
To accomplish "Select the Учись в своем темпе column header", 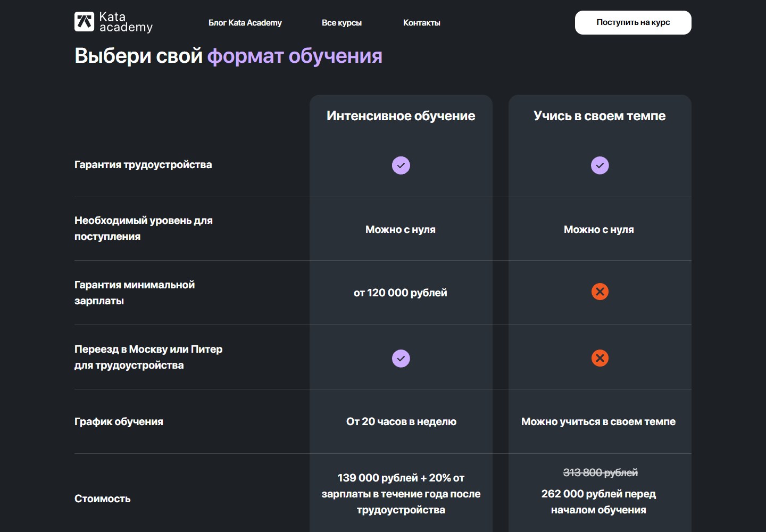I will coord(600,116).
